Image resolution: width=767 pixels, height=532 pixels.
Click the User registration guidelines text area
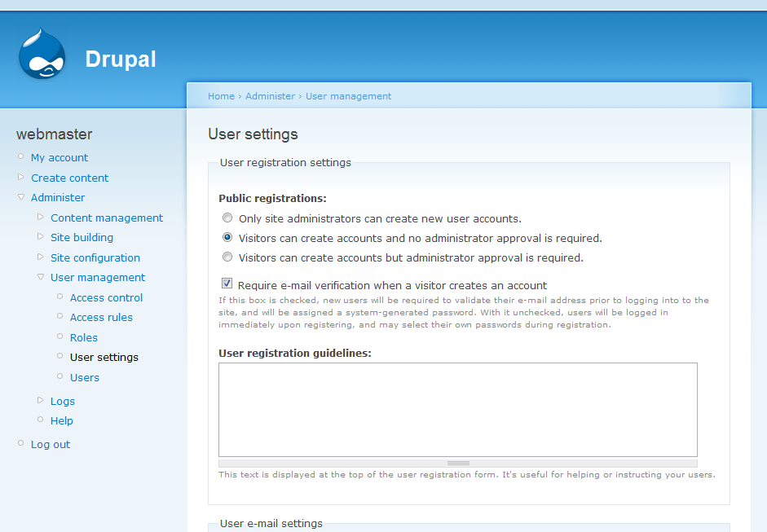[458, 410]
